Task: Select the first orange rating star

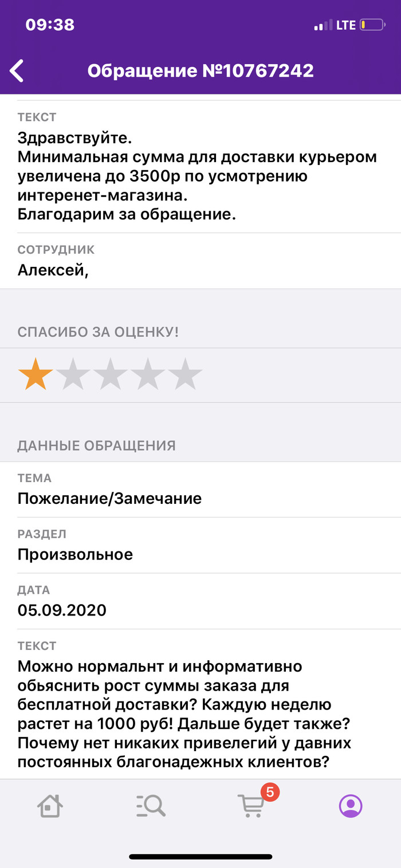Action: (x=36, y=374)
